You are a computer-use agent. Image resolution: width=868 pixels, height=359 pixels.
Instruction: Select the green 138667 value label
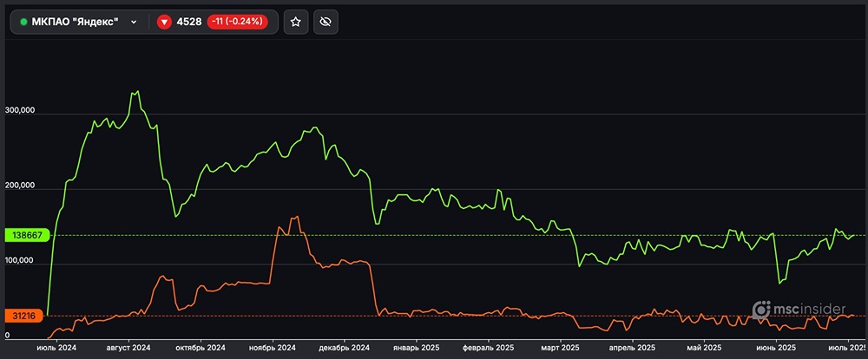[x=27, y=235]
